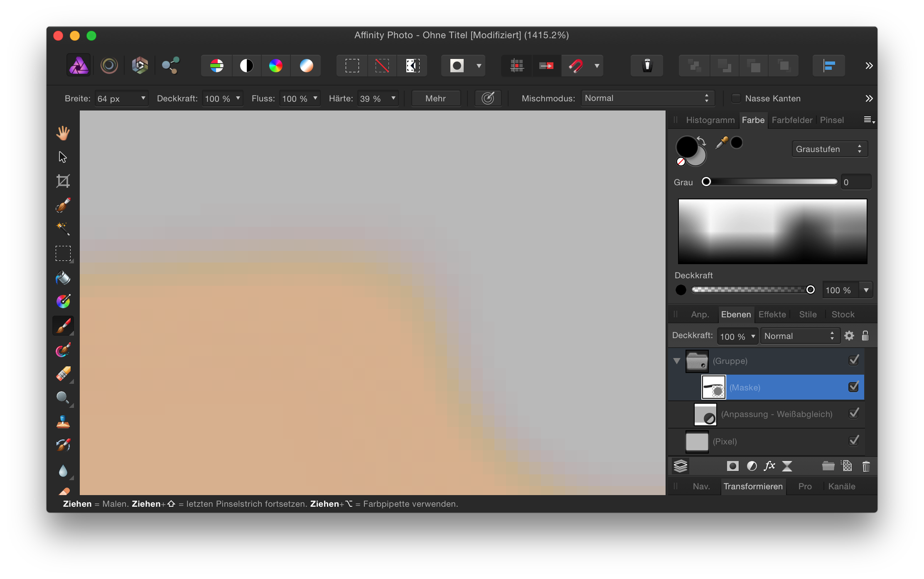Toggle the Quick Mask button
This screenshot has width=924, height=579.
(x=457, y=66)
